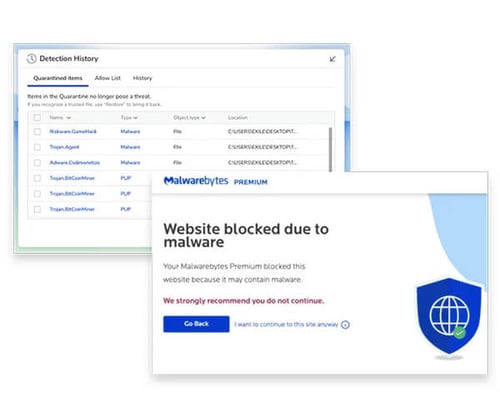The width and height of the screenshot is (500, 416).
Task: Click the circled arrow next to continue anyway
Action: 345,325
